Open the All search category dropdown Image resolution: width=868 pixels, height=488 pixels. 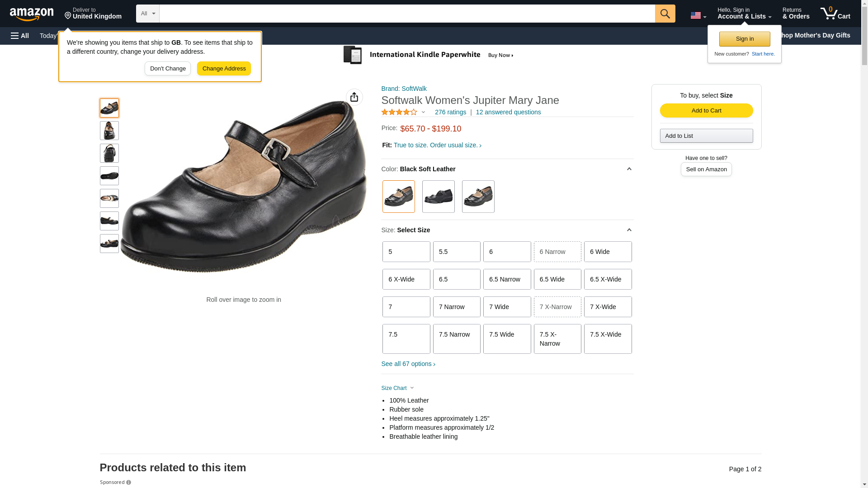[147, 14]
